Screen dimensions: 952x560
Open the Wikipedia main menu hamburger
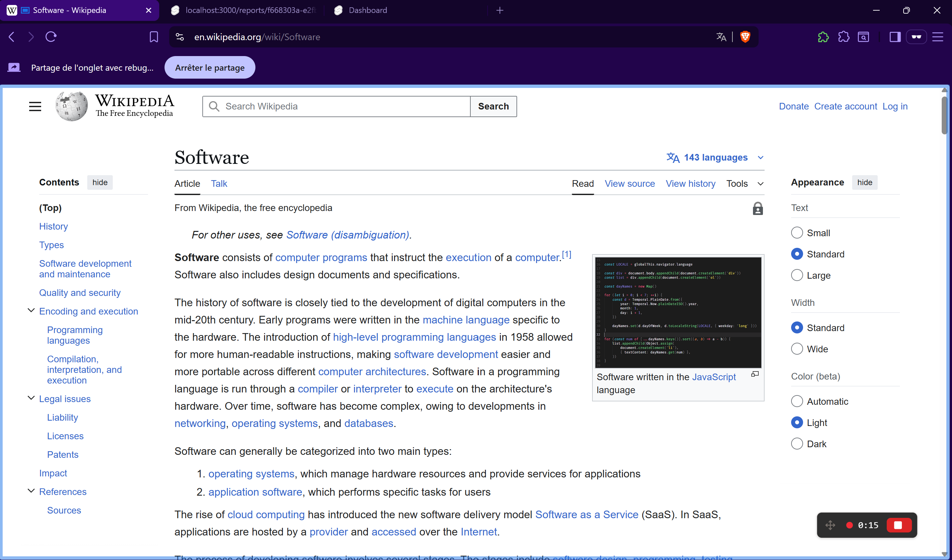click(x=35, y=106)
